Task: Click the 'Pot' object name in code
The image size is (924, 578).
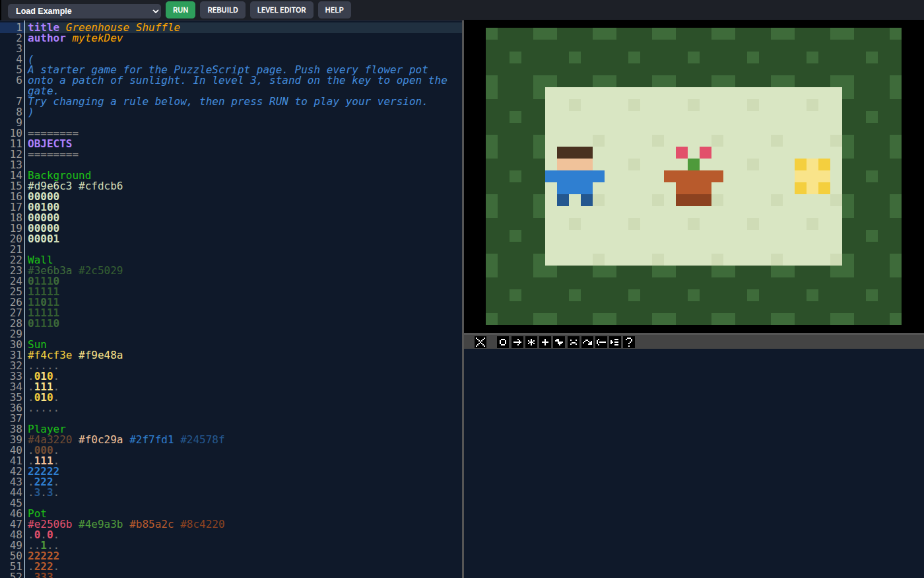Action: (37, 513)
